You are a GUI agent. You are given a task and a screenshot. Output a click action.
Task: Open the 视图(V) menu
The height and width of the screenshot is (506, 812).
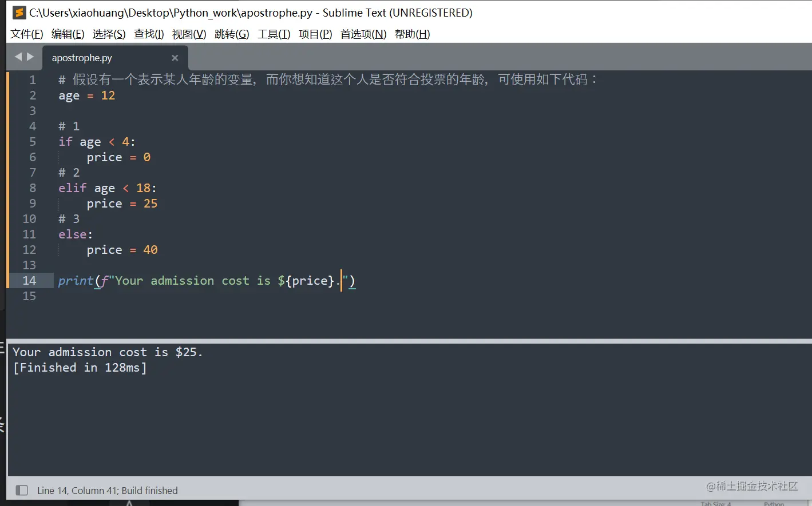189,34
